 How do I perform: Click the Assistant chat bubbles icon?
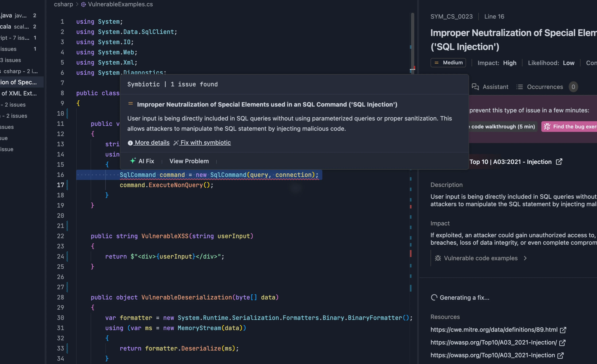pyautogui.click(x=475, y=87)
